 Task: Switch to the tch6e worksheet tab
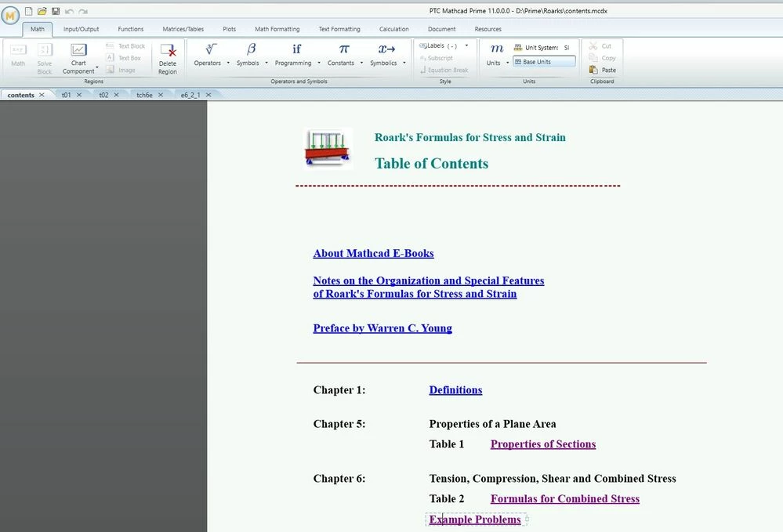pos(144,95)
